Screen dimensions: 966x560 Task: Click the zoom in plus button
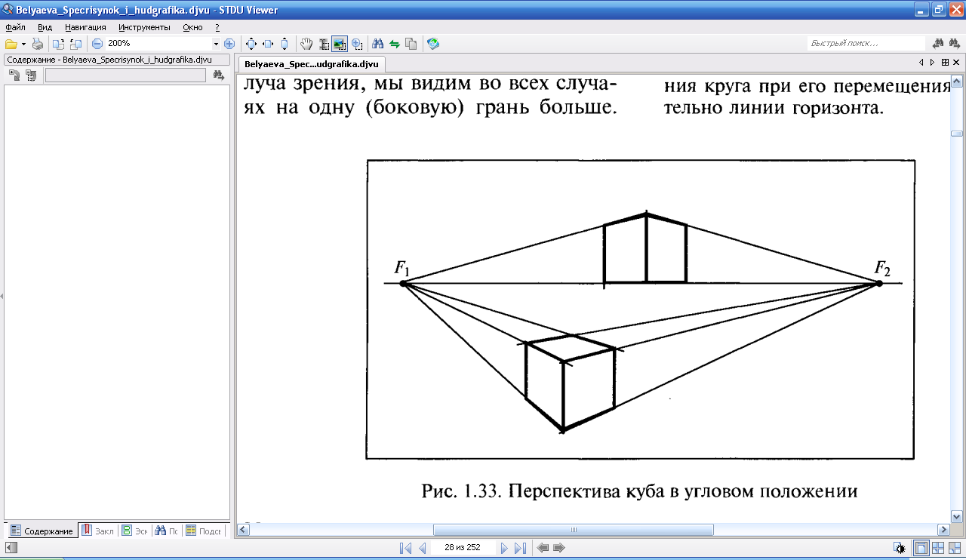[229, 44]
